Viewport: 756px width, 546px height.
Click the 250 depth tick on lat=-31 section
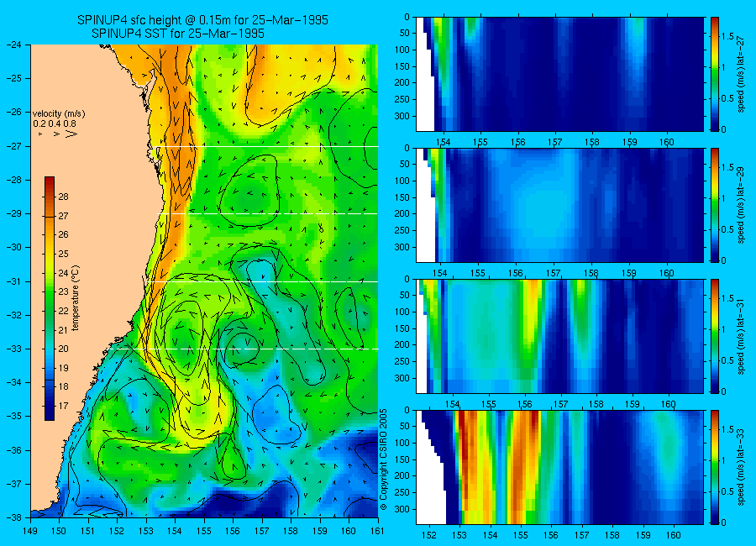[403, 361]
